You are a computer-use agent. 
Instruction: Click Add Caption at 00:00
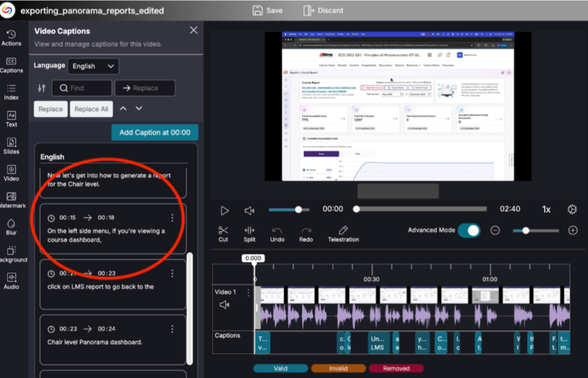coord(154,132)
